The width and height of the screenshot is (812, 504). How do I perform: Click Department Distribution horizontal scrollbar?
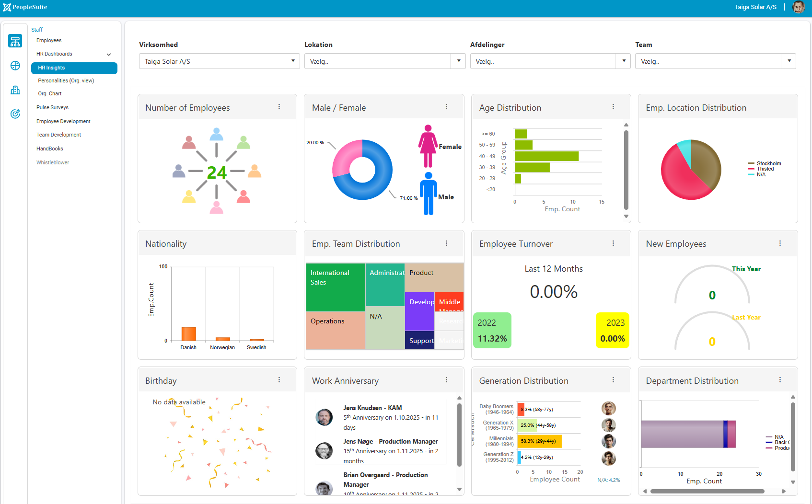click(x=707, y=491)
